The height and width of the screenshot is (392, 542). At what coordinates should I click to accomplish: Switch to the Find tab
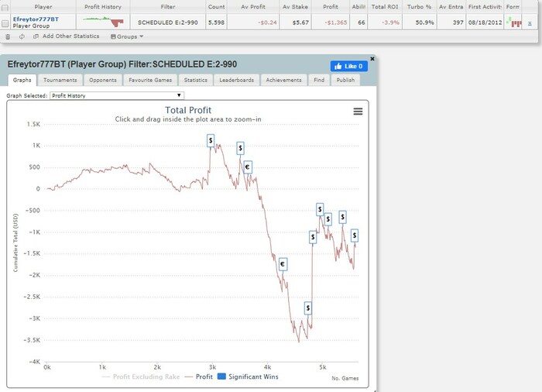[x=319, y=80]
